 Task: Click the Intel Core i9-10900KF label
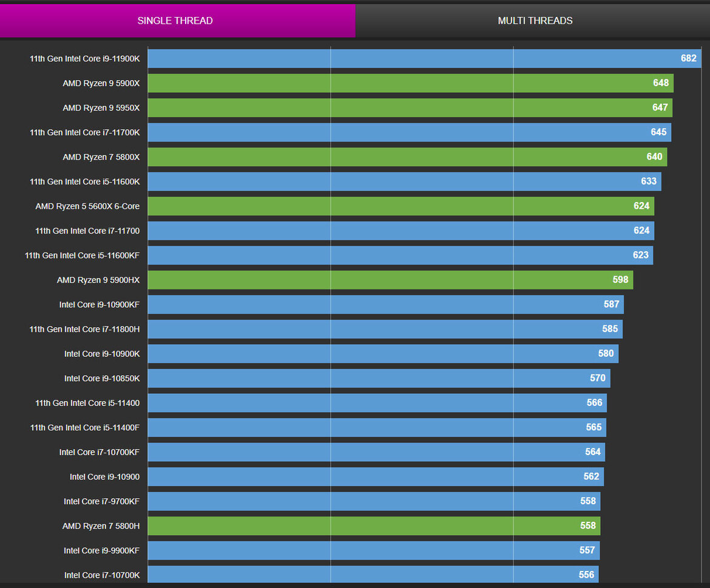click(x=99, y=305)
